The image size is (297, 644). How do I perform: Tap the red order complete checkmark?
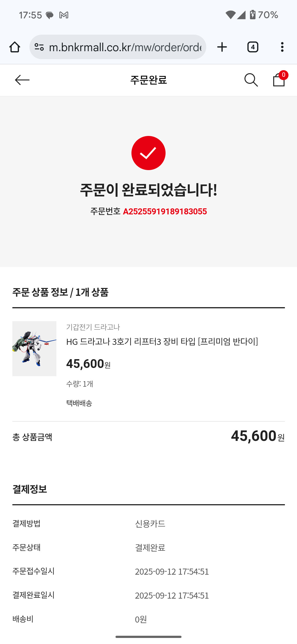coord(148,153)
